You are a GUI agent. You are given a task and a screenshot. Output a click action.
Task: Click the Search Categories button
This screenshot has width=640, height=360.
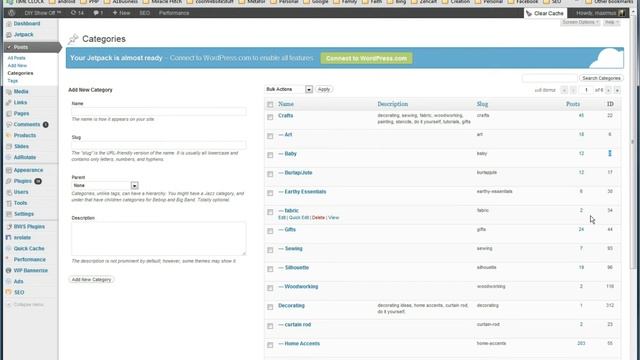tap(601, 78)
